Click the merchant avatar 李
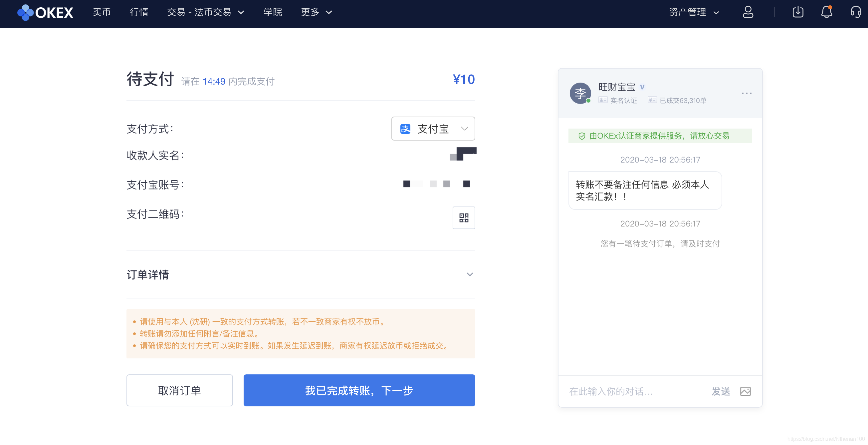Image resolution: width=868 pixels, height=445 pixels. pos(580,93)
